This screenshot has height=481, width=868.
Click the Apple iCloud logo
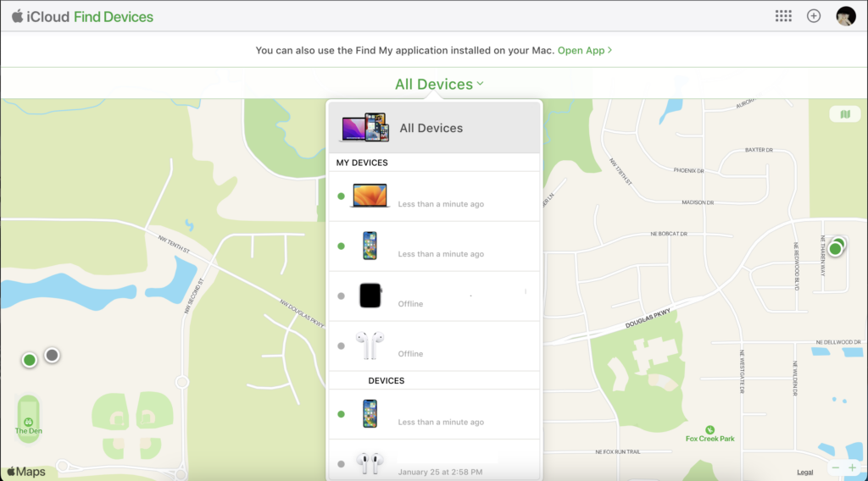point(41,17)
